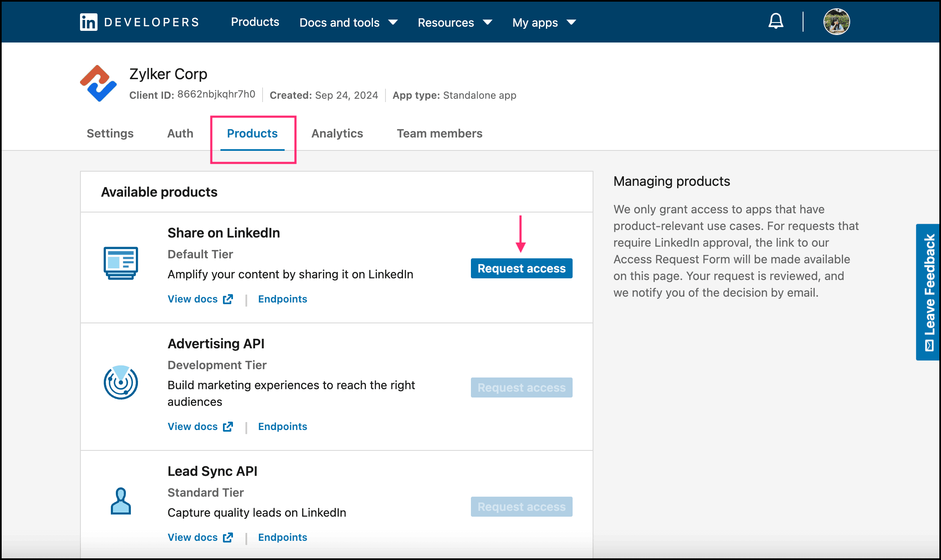Open the notifications bell
This screenshot has width=941, height=560.
(776, 21)
